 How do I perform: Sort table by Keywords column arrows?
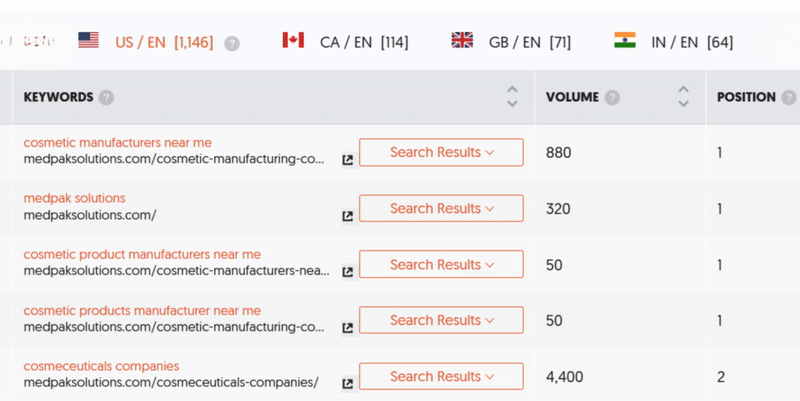pyautogui.click(x=512, y=97)
